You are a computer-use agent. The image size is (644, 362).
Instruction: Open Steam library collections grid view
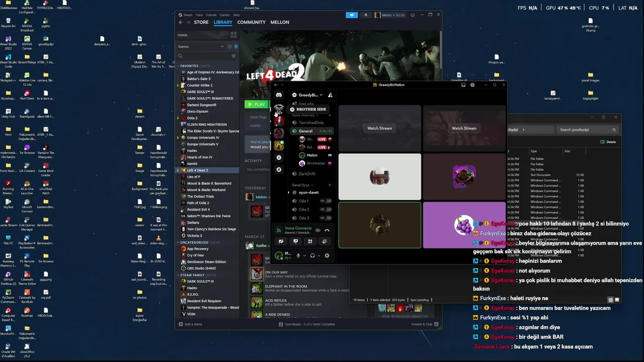(233, 35)
